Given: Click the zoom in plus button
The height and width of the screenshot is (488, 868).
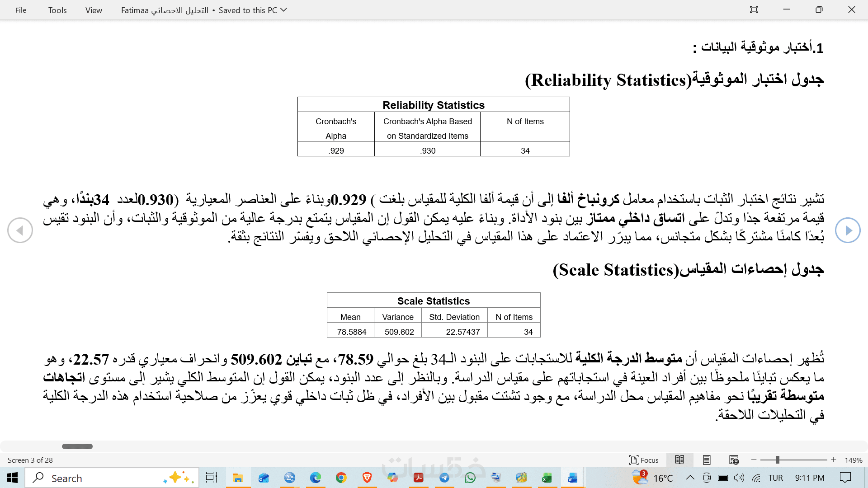Looking at the screenshot, I should pos(834,460).
